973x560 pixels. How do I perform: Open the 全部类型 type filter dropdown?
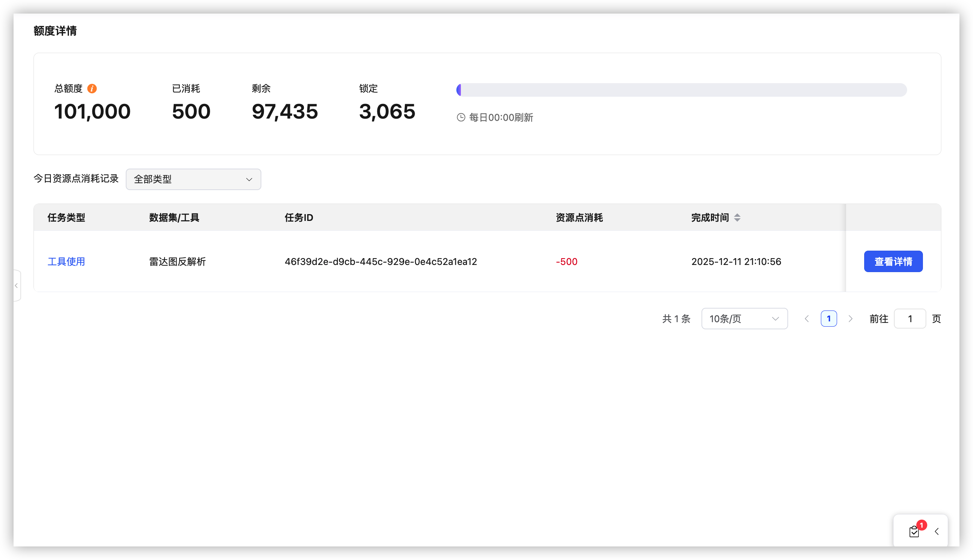coord(193,179)
